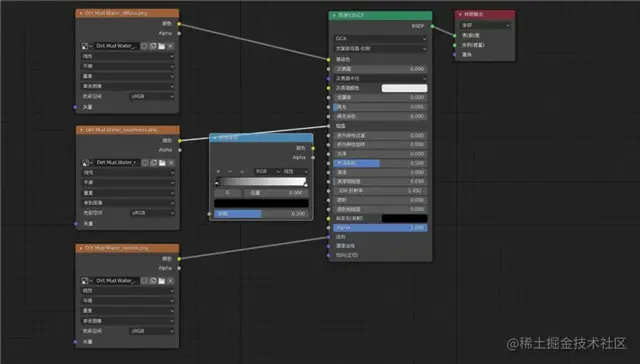This screenshot has height=364, width=640.
Task: Click black color swatch in ColorRamp
Action: [x=261, y=203]
